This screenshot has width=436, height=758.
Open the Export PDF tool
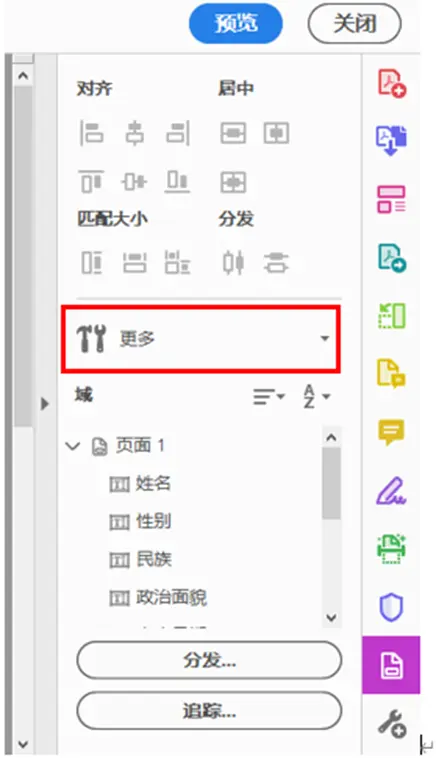(x=392, y=258)
